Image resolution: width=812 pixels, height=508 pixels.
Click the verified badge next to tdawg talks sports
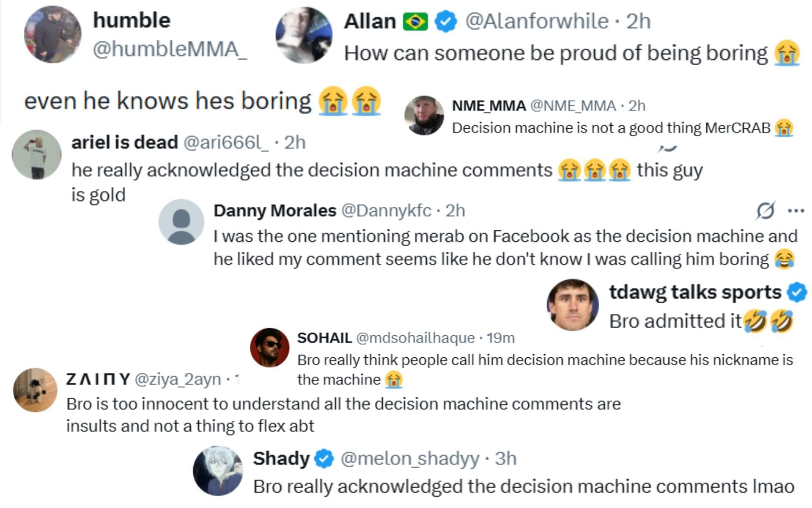[797, 292]
